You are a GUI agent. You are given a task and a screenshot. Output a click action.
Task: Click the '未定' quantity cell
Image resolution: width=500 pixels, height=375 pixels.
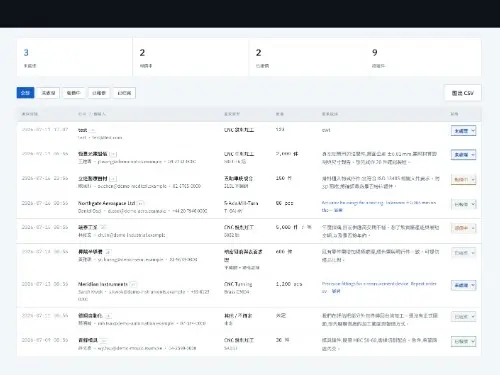pyautogui.click(x=281, y=315)
